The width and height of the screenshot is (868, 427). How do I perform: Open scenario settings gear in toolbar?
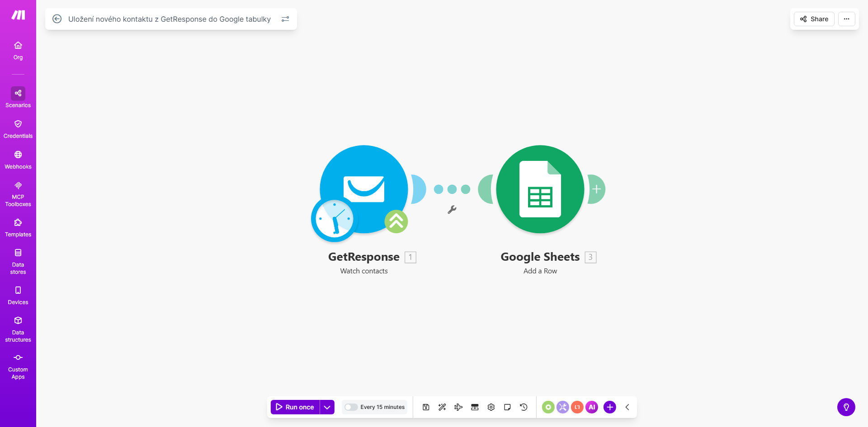point(491,407)
